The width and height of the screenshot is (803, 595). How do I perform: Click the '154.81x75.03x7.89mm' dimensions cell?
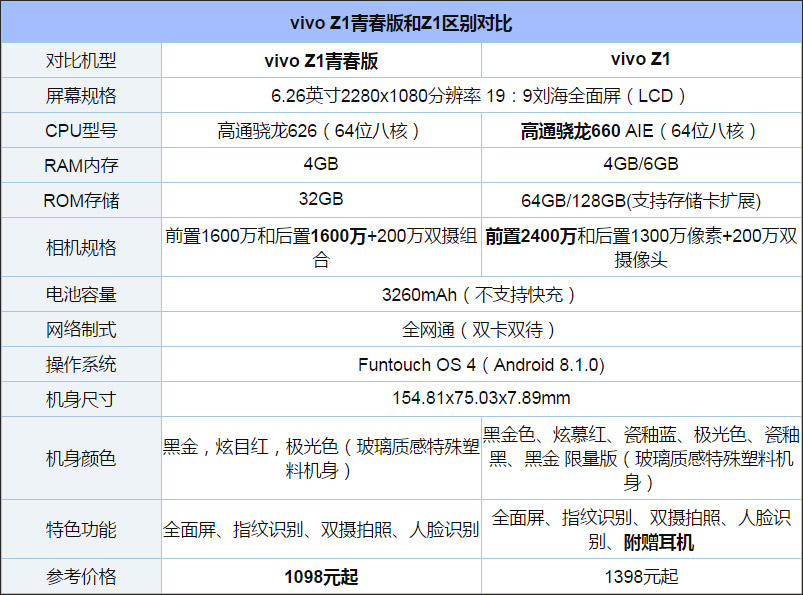point(481,398)
